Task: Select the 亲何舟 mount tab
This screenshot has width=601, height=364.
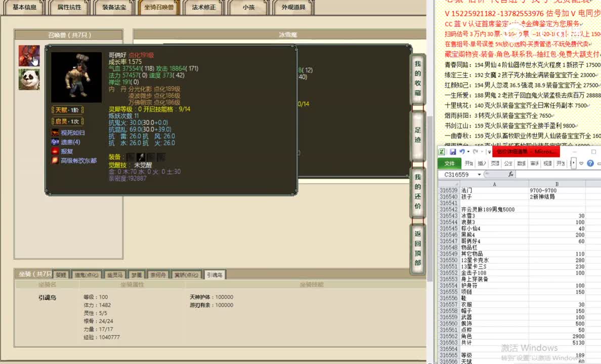Action: (x=158, y=275)
